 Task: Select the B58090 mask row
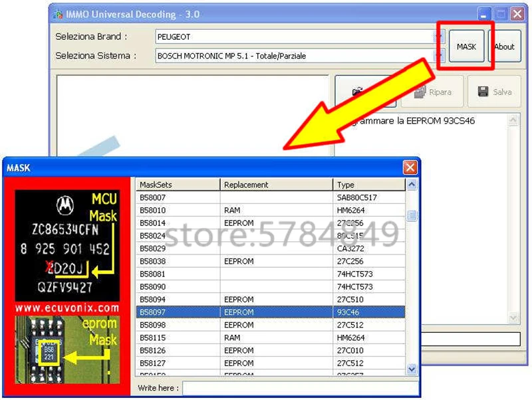[x=271, y=287]
